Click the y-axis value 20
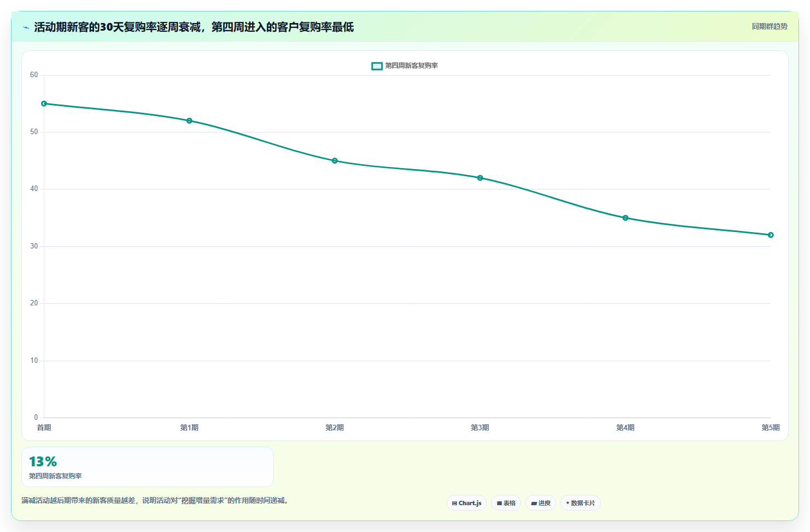The height and width of the screenshot is (532, 810). click(x=34, y=303)
